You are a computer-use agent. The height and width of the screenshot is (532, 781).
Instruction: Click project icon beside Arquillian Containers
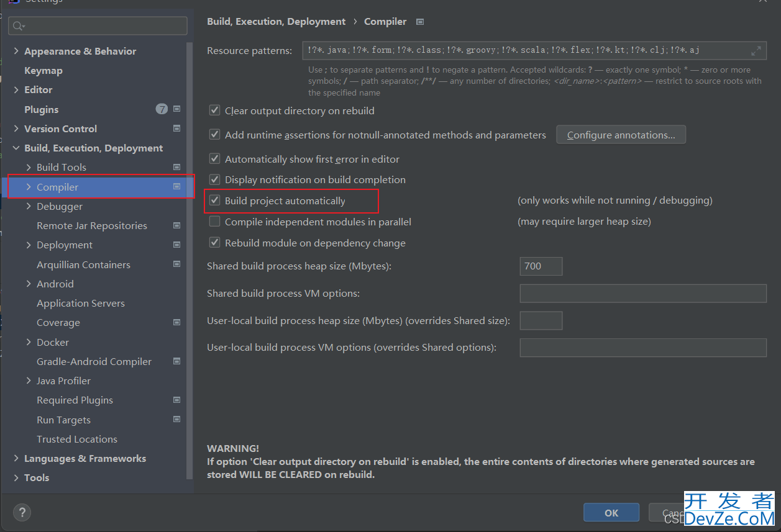(176, 264)
